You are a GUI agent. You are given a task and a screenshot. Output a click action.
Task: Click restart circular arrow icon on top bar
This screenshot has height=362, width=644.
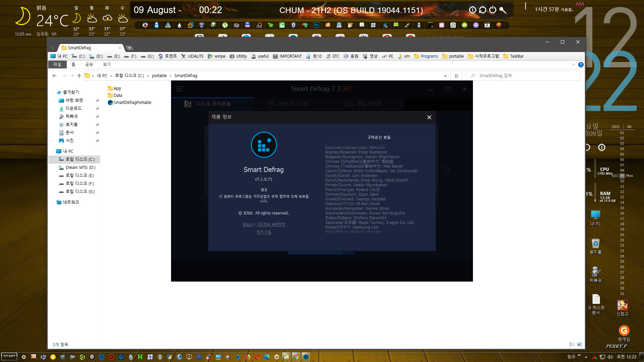click(483, 10)
